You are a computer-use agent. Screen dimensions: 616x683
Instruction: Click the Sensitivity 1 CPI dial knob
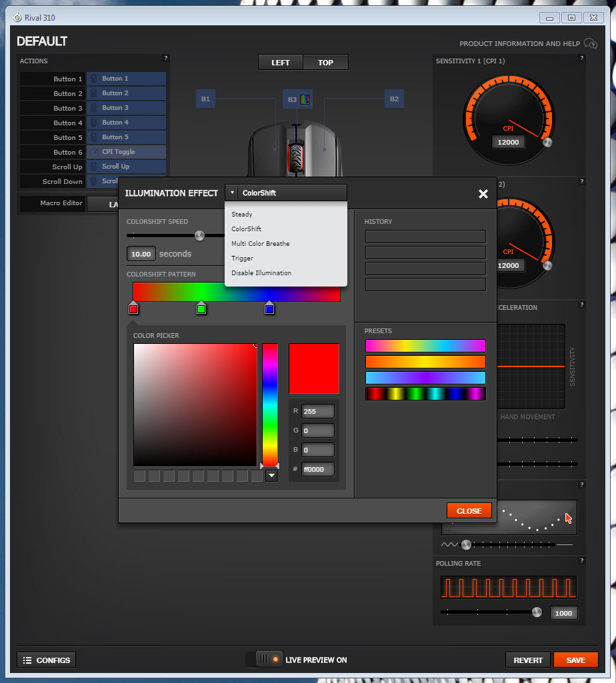click(547, 142)
